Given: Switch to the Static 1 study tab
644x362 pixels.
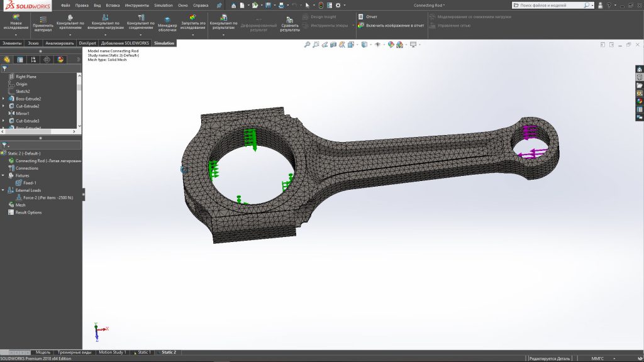Looking at the screenshot, I should click(144, 353).
